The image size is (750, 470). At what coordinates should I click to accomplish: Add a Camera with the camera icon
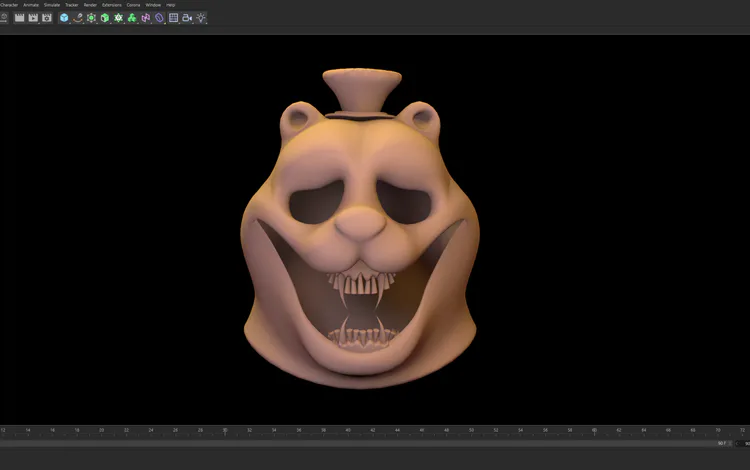187,18
